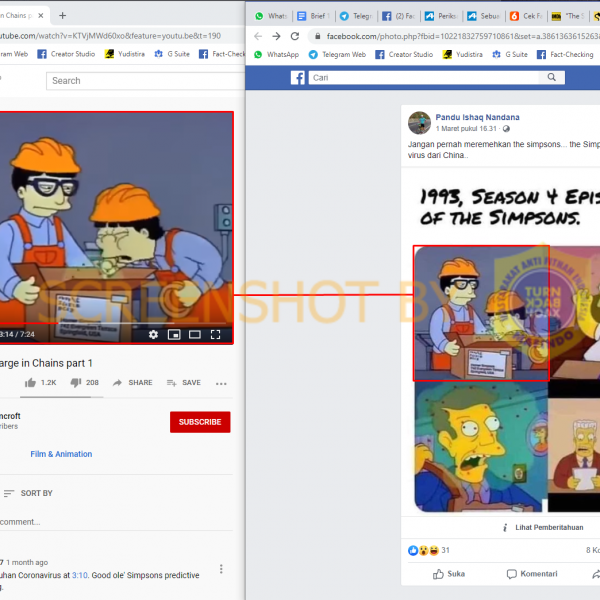Screen dimensions: 600x600
Task: Open Film & Animation category link
Action: pyautogui.click(x=61, y=454)
